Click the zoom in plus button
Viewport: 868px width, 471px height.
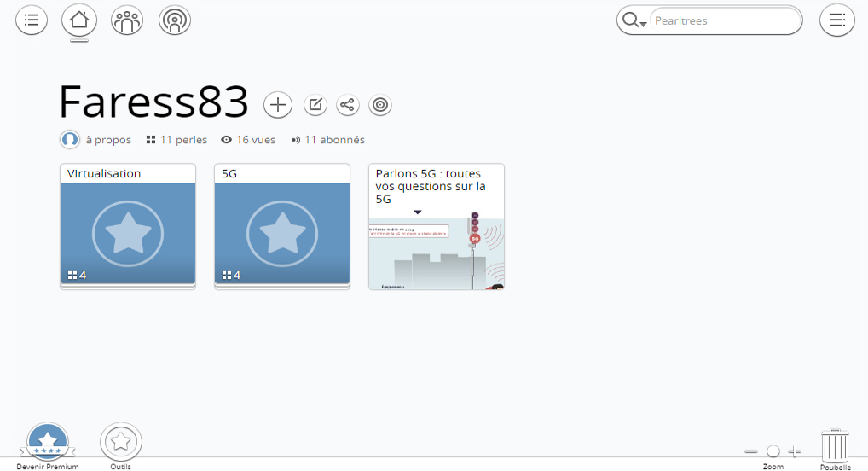[795, 451]
